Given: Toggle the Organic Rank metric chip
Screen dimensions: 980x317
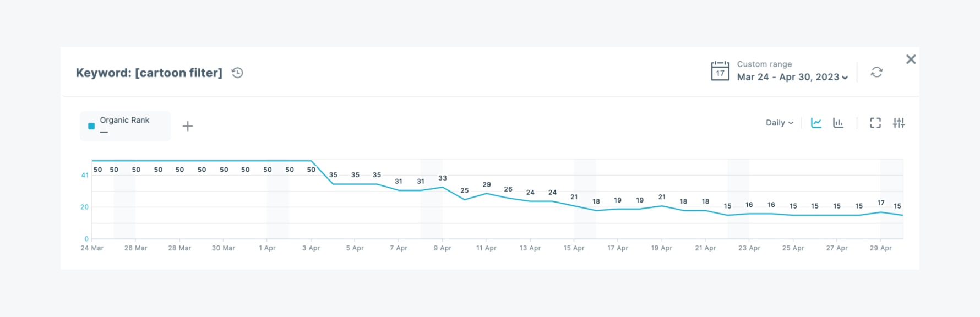Looking at the screenshot, I should point(125,125).
